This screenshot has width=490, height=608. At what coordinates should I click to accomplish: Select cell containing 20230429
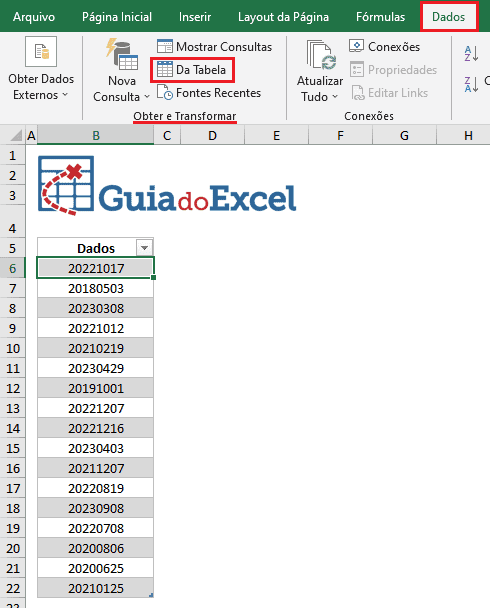pos(96,368)
